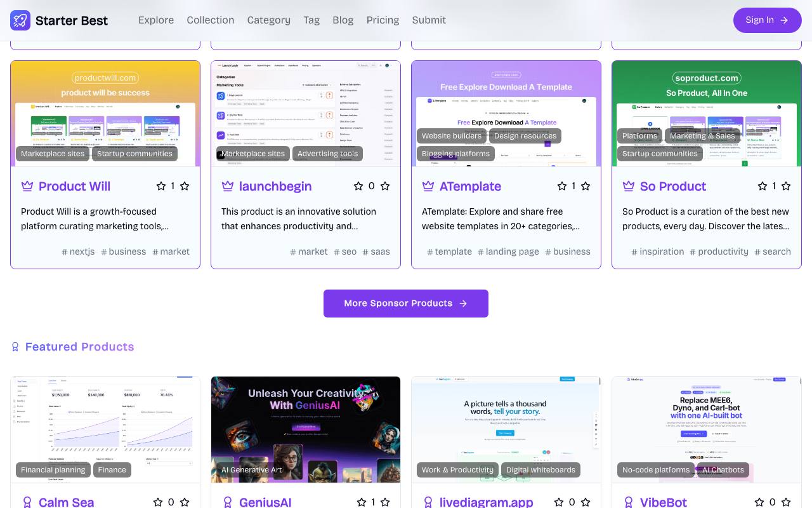The width and height of the screenshot is (812, 508).
Task: Click the right star on Product Will card
Action: (x=185, y=186)
